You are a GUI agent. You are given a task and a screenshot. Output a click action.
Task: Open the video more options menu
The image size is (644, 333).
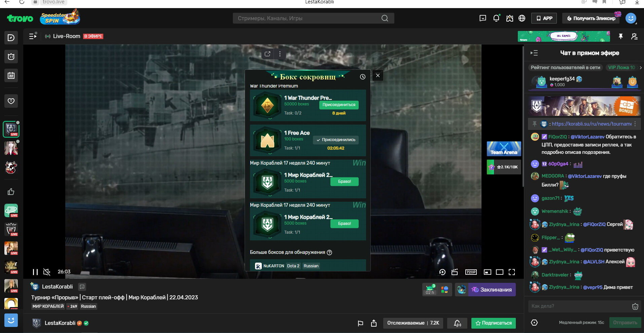coord(280,54)
